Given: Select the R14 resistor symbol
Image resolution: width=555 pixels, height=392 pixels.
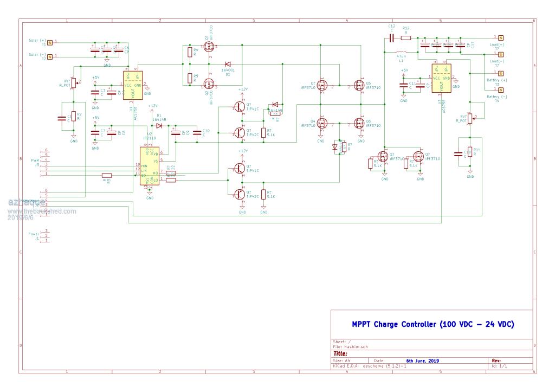Looking at the screenshot, I should [x=470, y=153].
